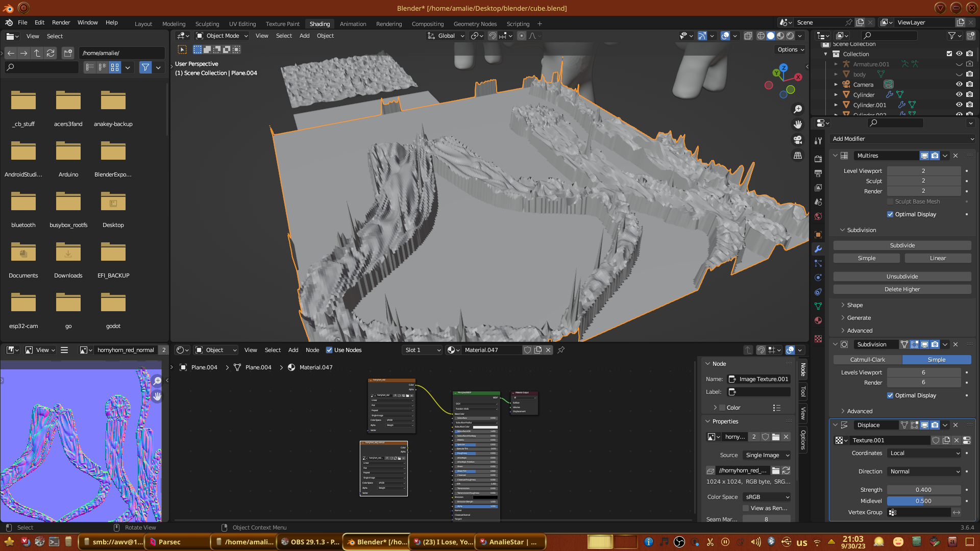The image size is (980, 551).
Task: Switch to the UV Editing workspace tab
Action: point(242,24)
